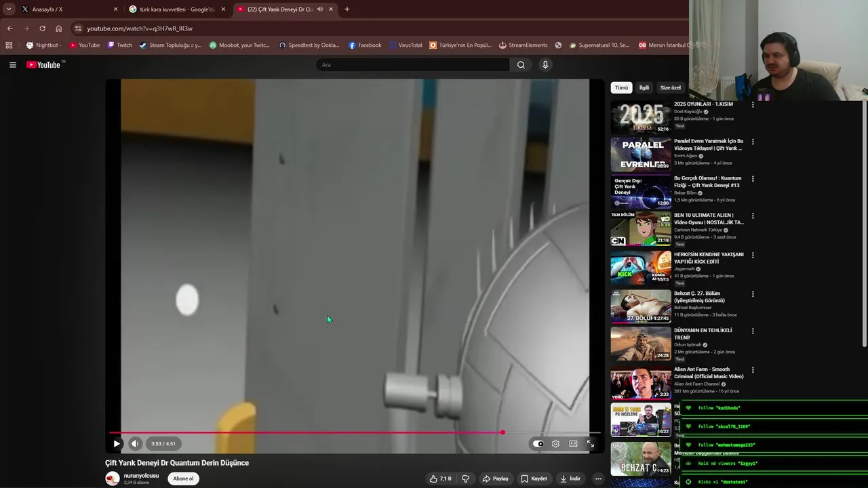Open Türkiye'nin En Popül... bookmark
This screenshot has height=488, width=868.
(x=460, y=45)
